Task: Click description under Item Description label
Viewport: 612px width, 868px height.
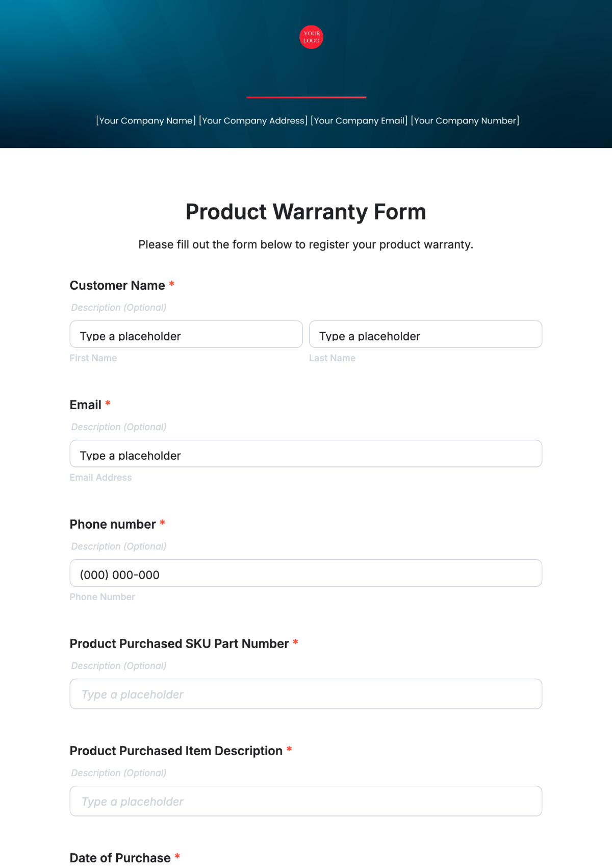Action: tap(119, 773)
